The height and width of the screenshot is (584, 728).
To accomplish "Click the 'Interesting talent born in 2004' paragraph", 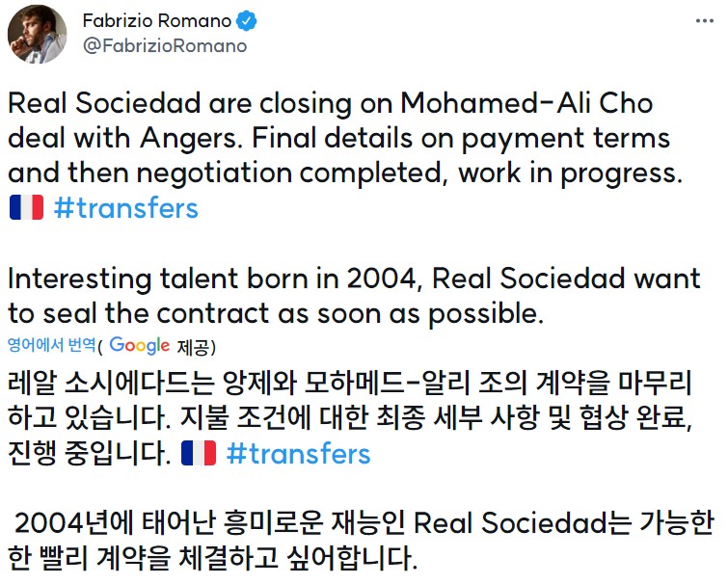I will pyautogui.click(x=354, y=296).
